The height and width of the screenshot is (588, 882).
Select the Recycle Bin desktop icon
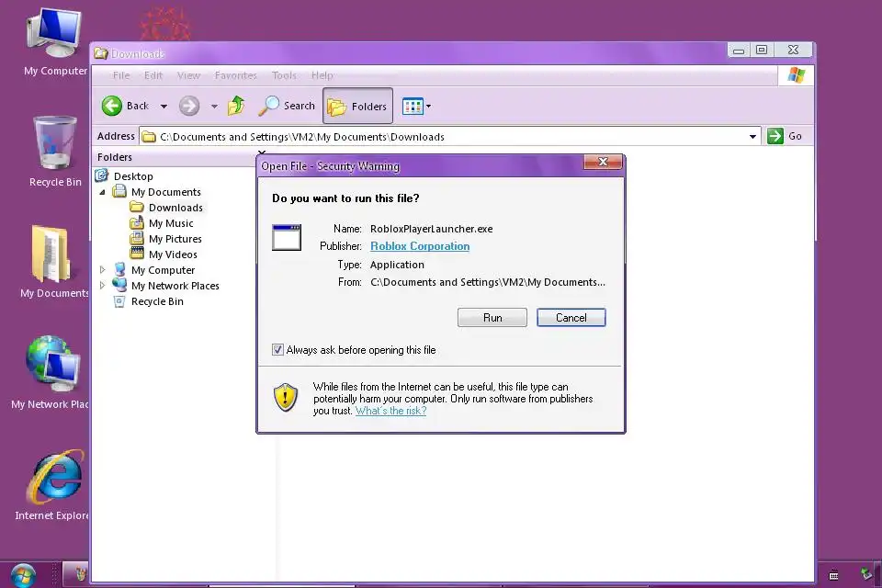coord(55,151)
